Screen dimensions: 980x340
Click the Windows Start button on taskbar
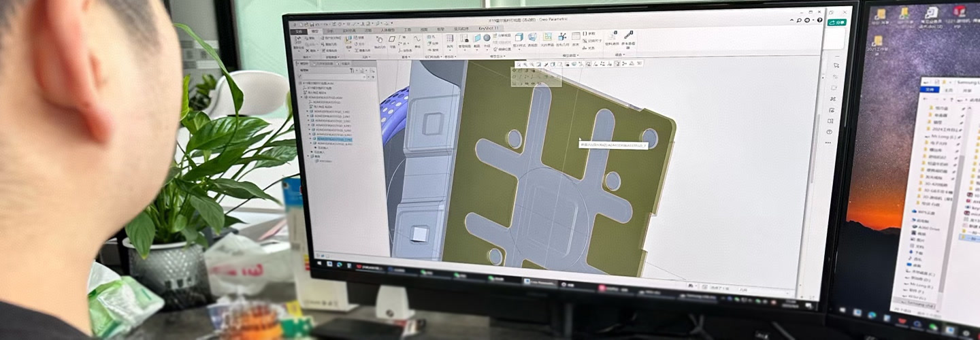[x=318, y=262]
